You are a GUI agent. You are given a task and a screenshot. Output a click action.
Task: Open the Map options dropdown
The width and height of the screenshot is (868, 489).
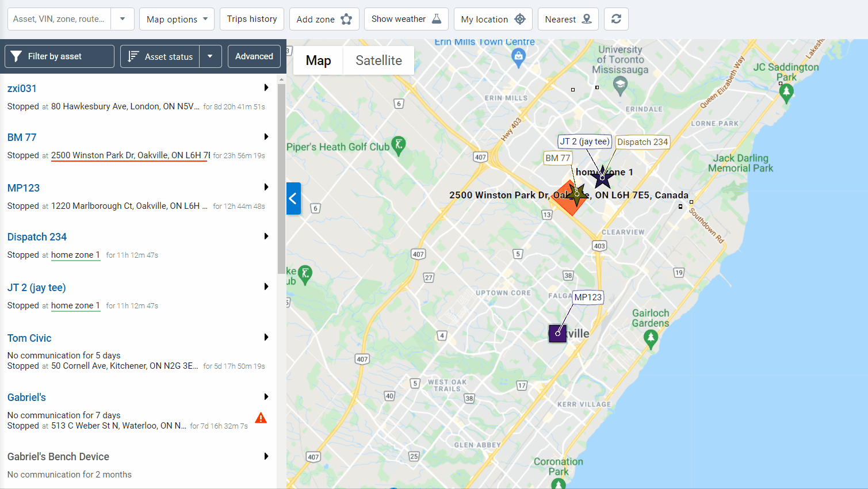click(x=177, y=18)
